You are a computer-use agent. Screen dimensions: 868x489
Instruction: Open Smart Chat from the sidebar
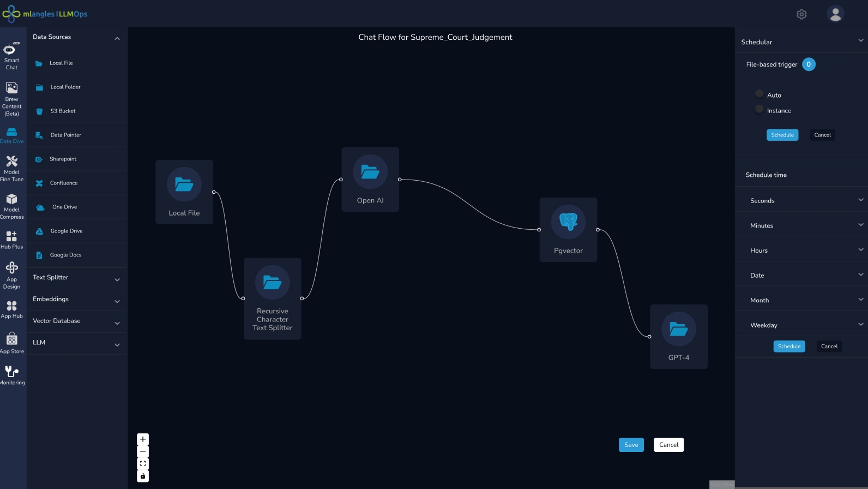[11, 56]
